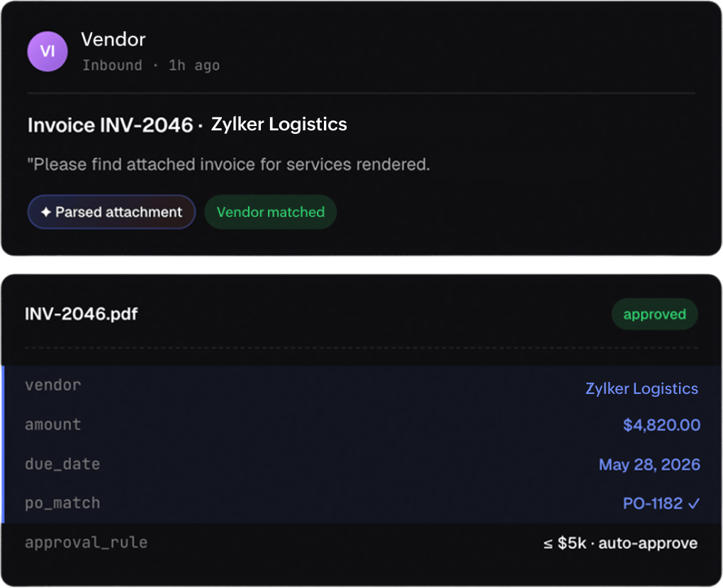This screenshot has width=723, height=588.
Task: Open purchase order PO-1182
Action: tap(652, 504)
